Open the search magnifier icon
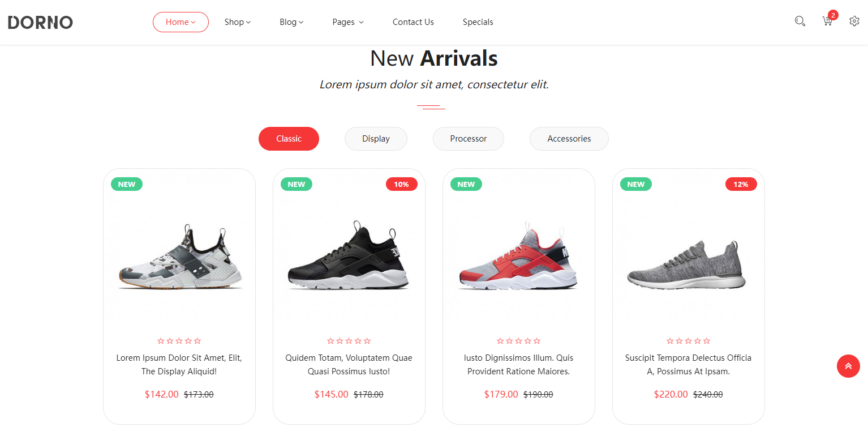The width and height of the screenshot is (868, 427). (x=800, y=22)
